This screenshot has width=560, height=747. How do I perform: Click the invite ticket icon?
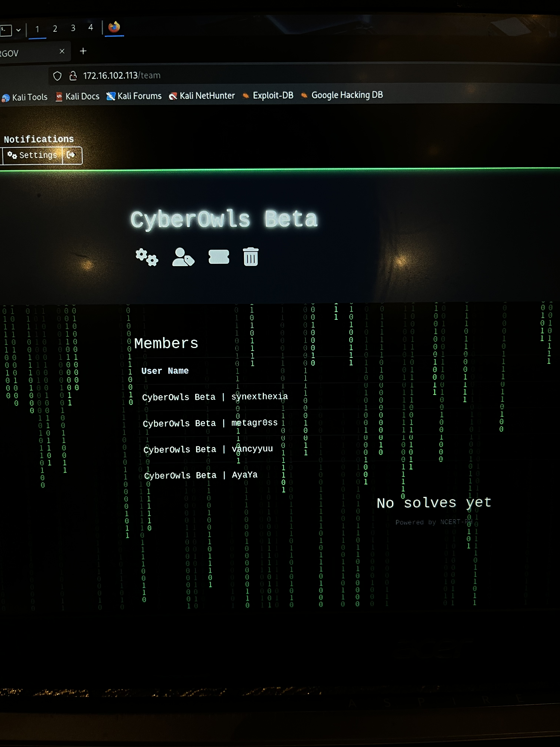[219, 257]
